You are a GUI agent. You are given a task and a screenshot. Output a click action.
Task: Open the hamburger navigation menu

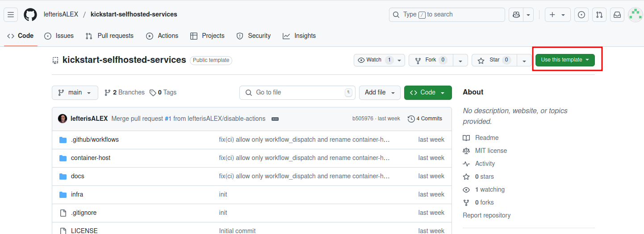pos(11,15)
